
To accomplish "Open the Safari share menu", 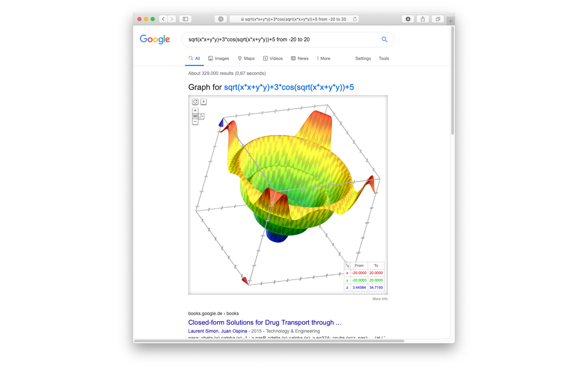I will coord(423,19).
